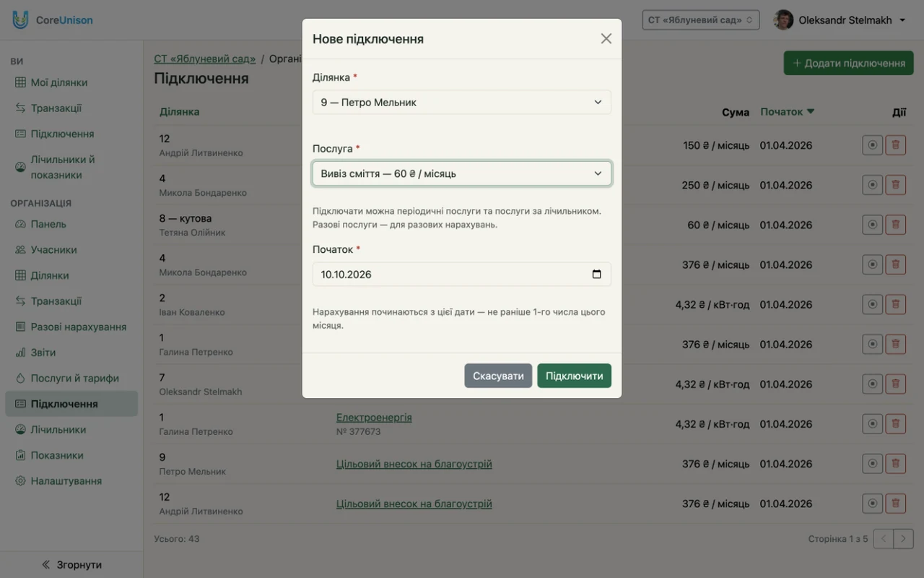Delete the connection in Тетяна Олійник's row
The image size is (924, 578).
click(895, 225)
